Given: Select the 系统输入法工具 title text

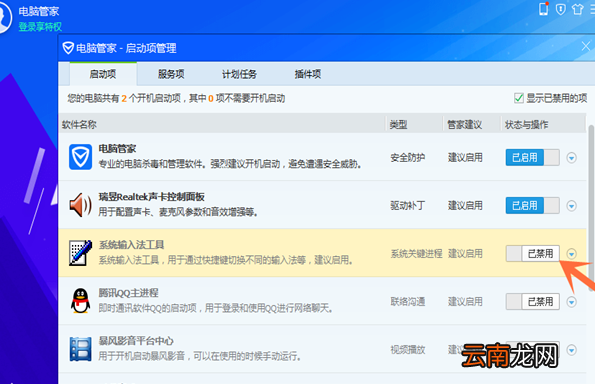Looking at the screenshot, I should [131, 245].
